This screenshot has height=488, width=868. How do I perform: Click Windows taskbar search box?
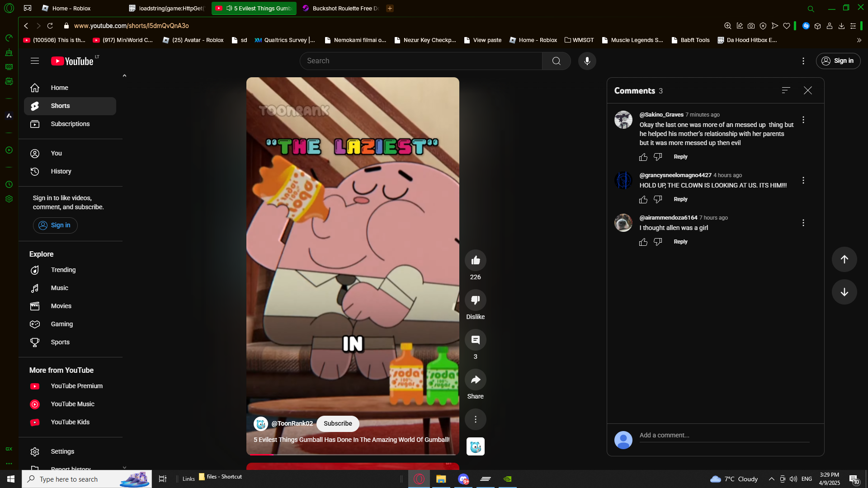[87, 479]
